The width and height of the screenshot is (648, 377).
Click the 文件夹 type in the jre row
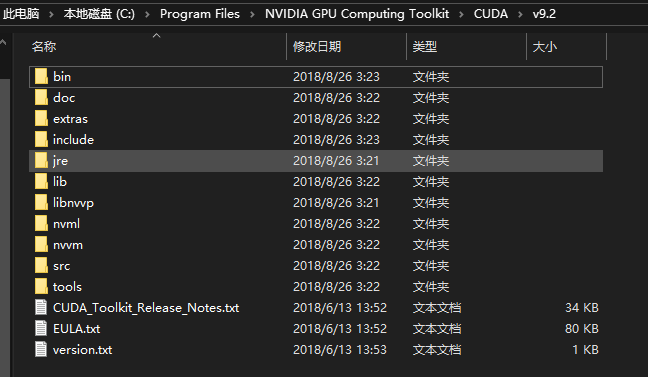pos(431,161)
